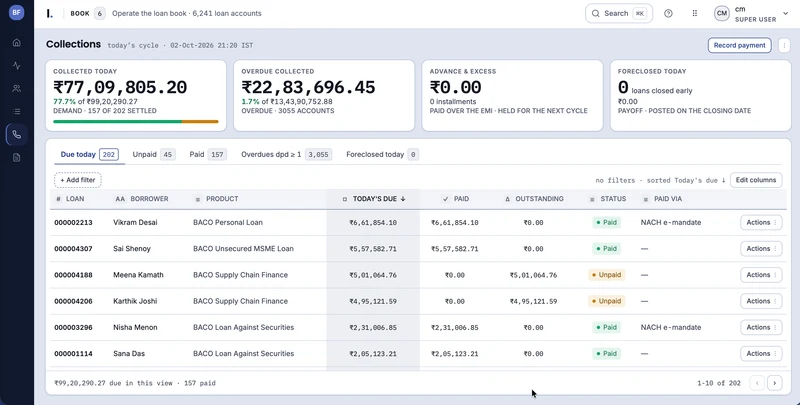Viewport: 800px width, 405px height.
Task: Click loan number 000001114
Action: coord(73,353)
